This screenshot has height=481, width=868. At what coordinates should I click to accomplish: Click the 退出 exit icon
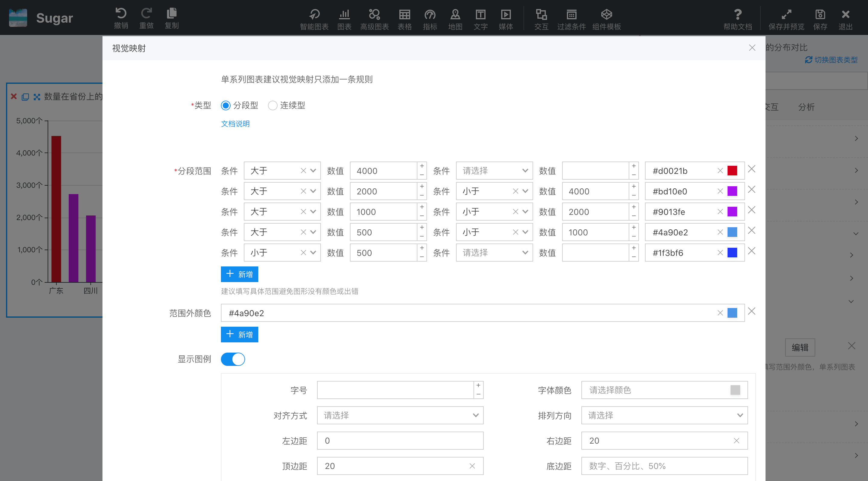[x=845, y=19]
